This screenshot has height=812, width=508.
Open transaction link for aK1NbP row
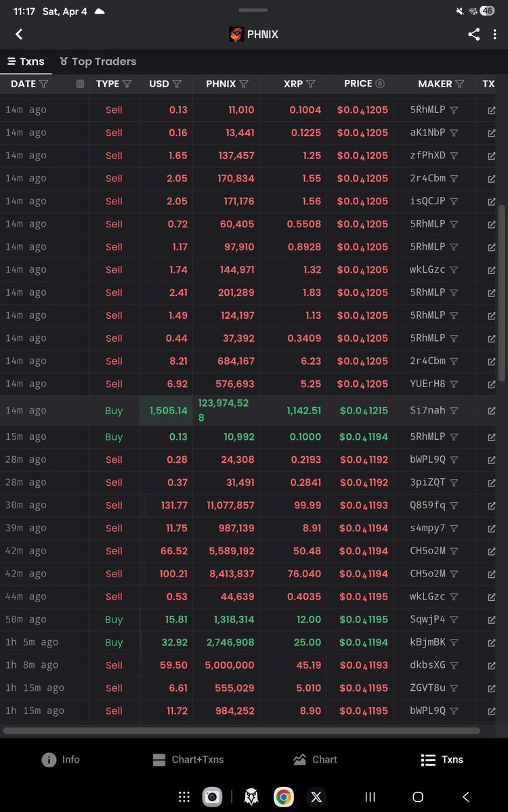click(491, 133)
